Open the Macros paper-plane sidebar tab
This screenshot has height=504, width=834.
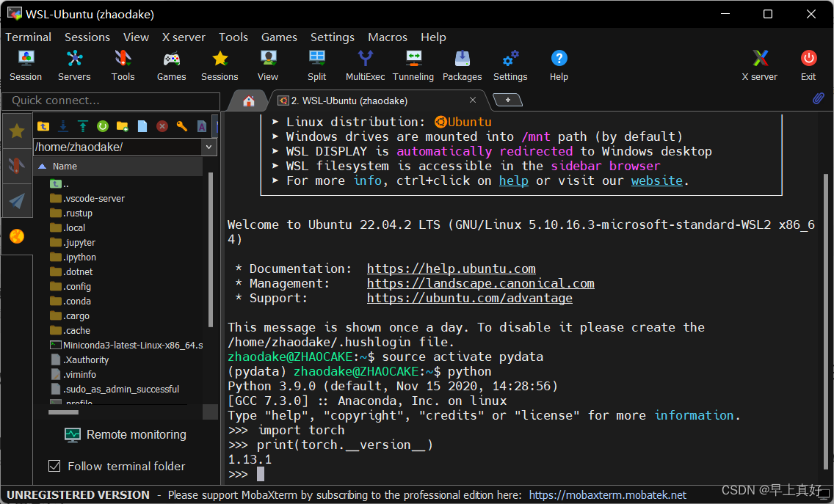coord(17,200)
